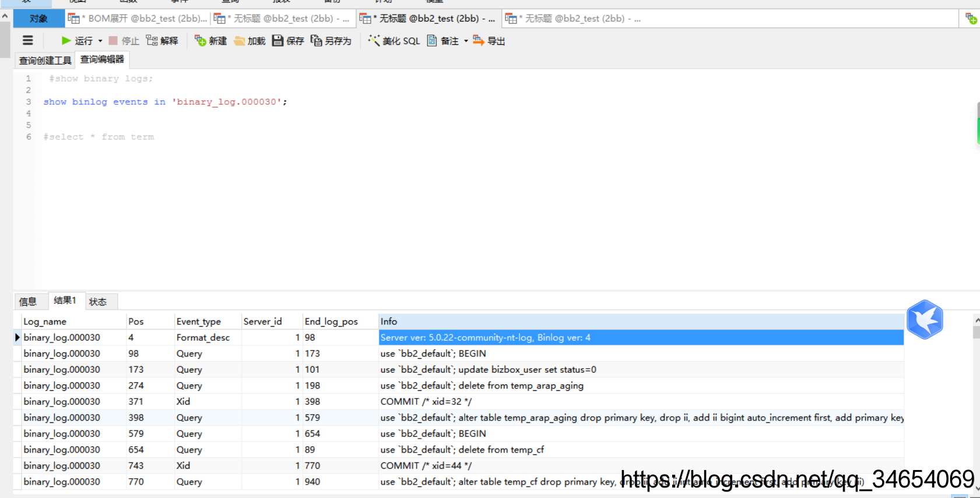This screenshot has height=498, width=980.
Task: Select Pos cell with value 743
Action: [150, 465]
